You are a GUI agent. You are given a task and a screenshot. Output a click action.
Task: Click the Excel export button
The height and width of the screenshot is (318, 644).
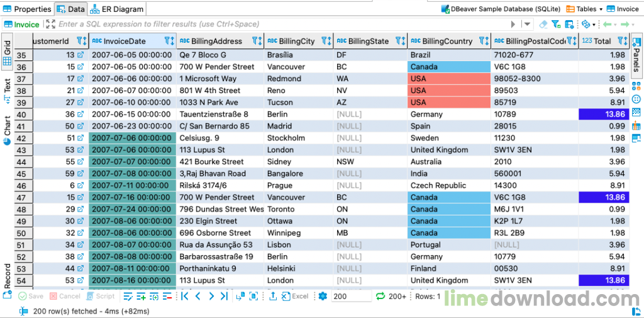(x=295, y=296)
